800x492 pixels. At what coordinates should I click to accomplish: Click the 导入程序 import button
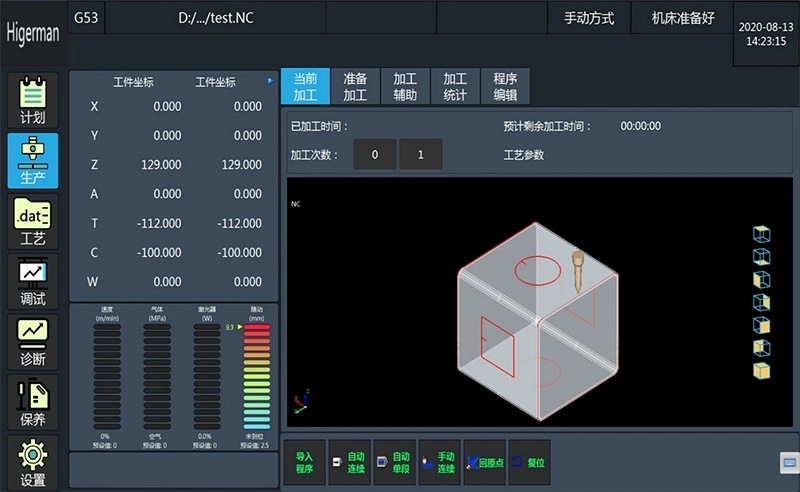coord(305,463)
